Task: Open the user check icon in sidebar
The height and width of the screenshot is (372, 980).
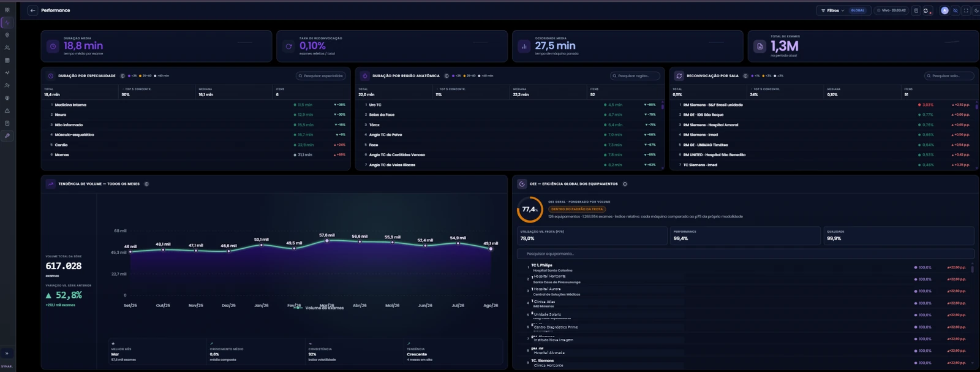Action: [x=7, y=85]
